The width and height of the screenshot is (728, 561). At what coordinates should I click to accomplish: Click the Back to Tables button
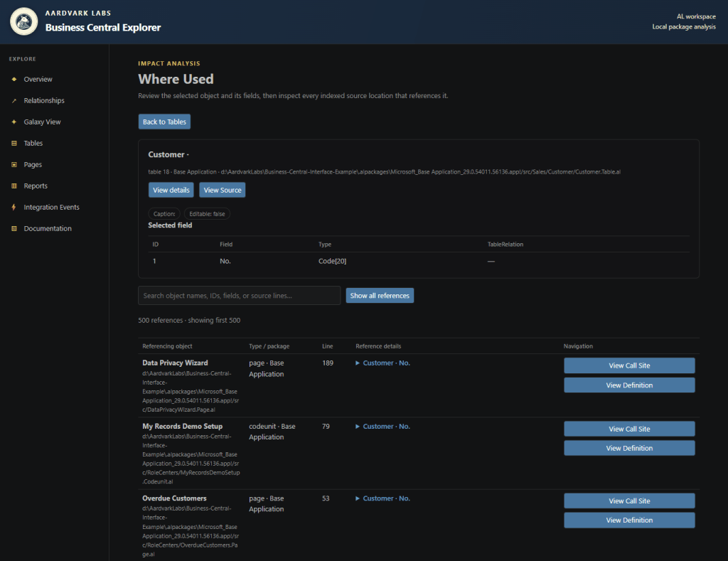click(164, 122)
